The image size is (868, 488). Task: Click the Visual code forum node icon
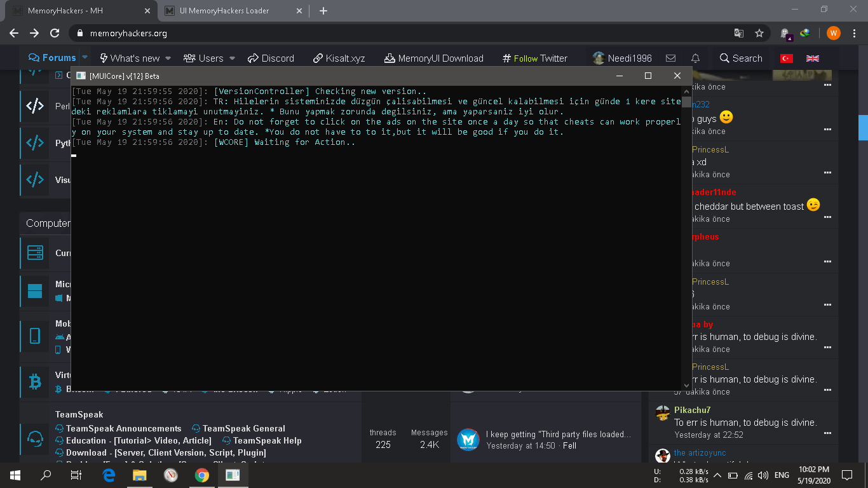click(x=35, y=179)
